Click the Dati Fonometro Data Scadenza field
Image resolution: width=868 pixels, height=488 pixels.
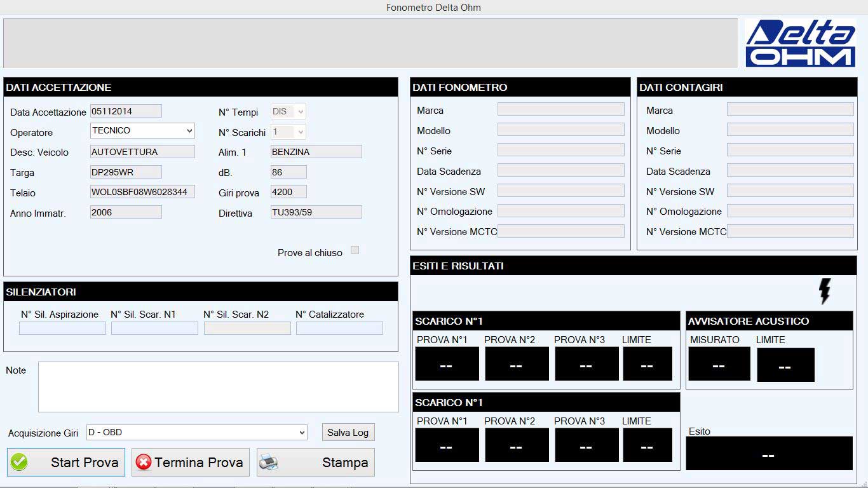point(561,170)
